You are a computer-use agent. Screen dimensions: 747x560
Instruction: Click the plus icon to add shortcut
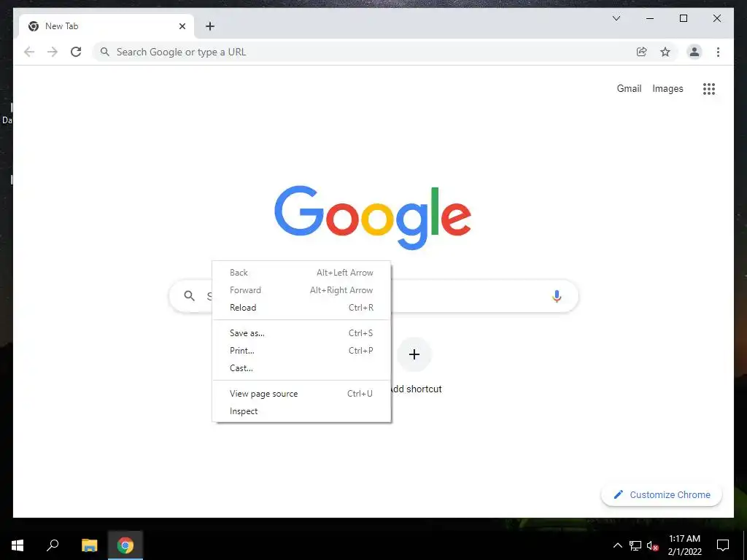[x=414, y=354]
